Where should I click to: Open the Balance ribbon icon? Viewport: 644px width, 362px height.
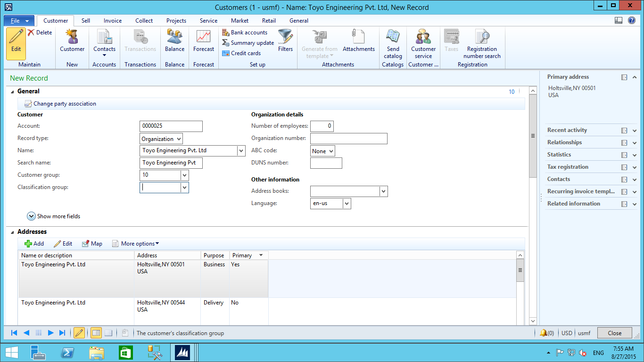pyautogui.click(x=174, y=41)
